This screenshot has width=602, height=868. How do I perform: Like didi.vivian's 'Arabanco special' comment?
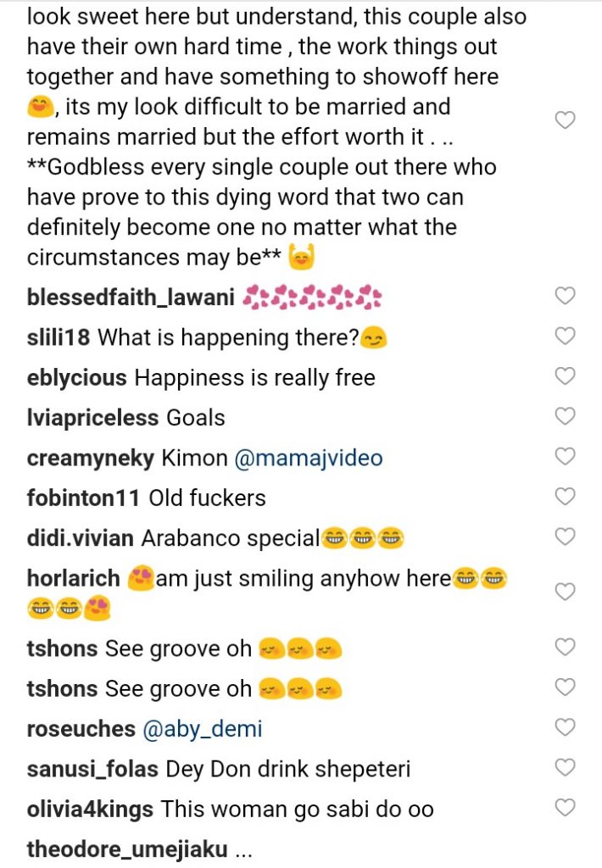(565, 536)
